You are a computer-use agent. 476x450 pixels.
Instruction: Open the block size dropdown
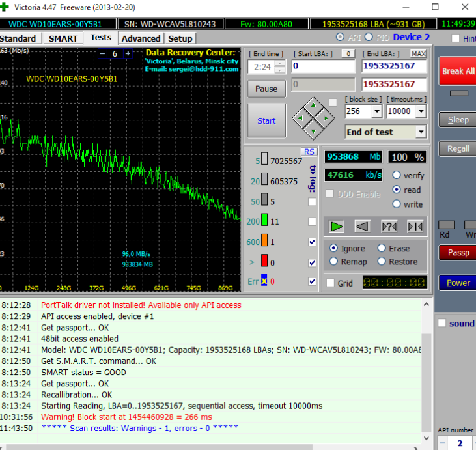pyautogui.click(x=377, y=111)
